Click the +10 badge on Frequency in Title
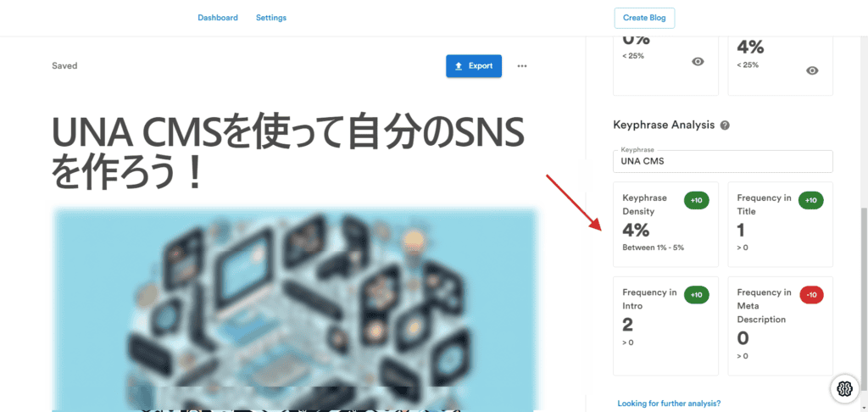868x412 pixels. pyautogui.click(x=811, y=200)
